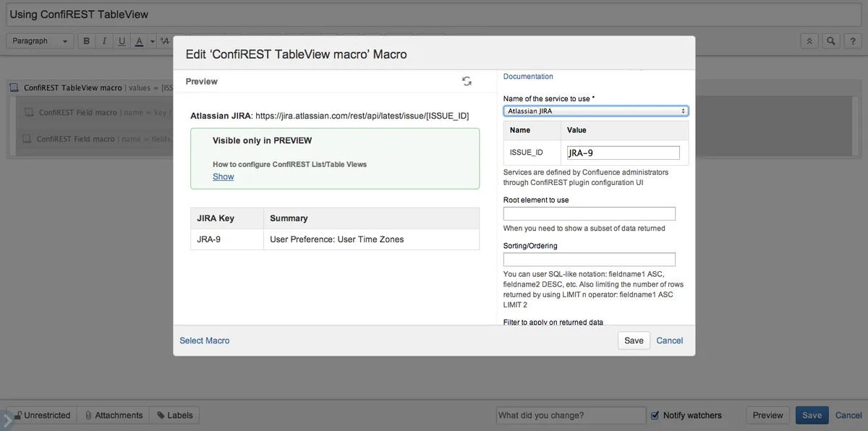Open the service name dropdown 'Atlassian JIRA'
The height and width of the screenshot is (431, 868).
[596, 111]
